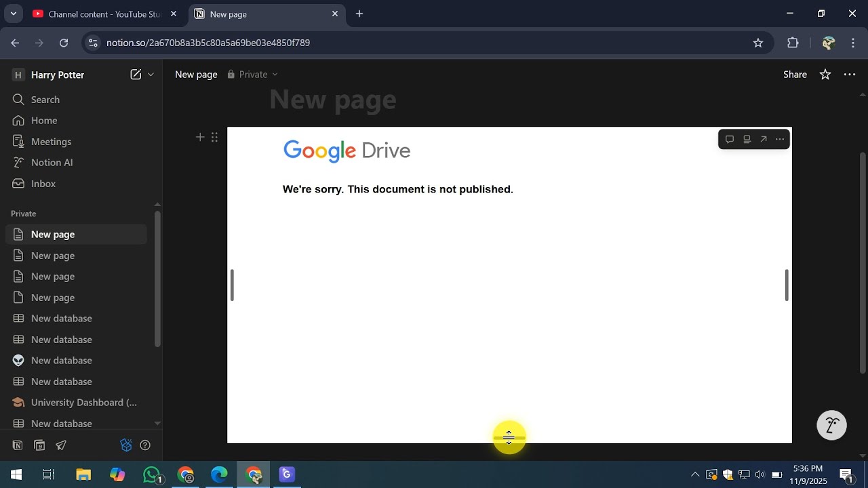Screen dimensions: 868x488
Task: Open Chrome extensions puzzle icon
Action: point(793,43)
